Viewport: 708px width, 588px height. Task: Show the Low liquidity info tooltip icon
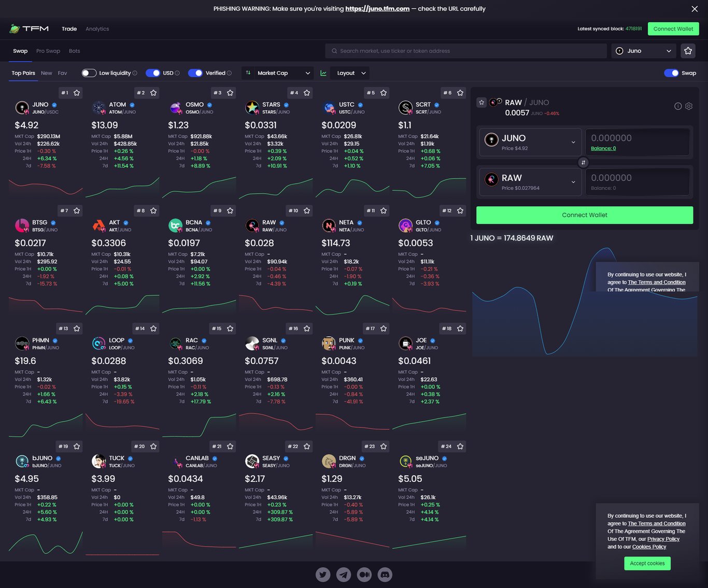tap(135, 73)
